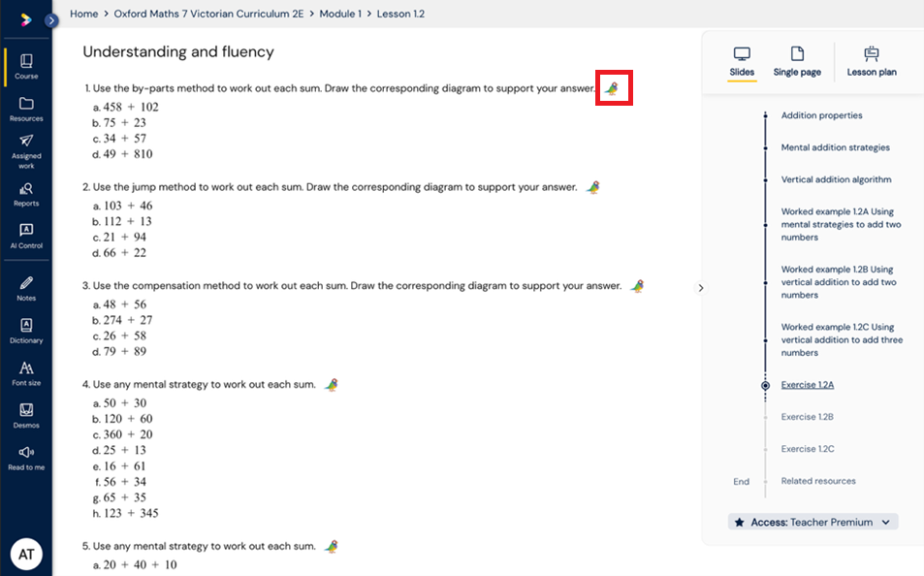Open the Access: Teacher Premium dropdown
The height and width of the screenshot is (576, 924).
coord(813,523)
